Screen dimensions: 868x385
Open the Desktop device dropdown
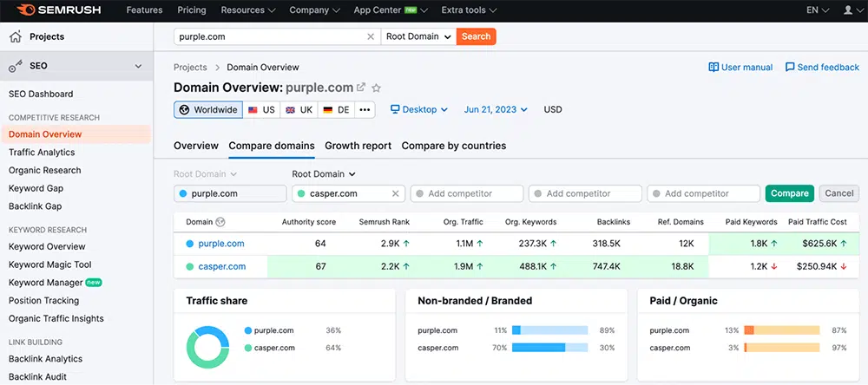point(419,109)
